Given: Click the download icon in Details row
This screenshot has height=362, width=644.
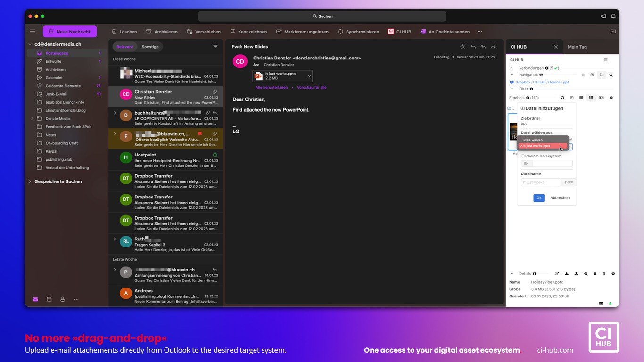Looking at the screenshot, I should 567,273.
